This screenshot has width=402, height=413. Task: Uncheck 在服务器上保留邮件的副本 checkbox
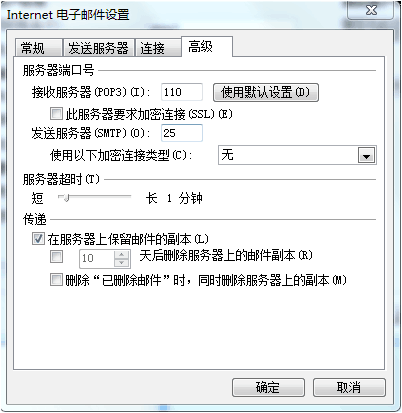pos(38,239)
